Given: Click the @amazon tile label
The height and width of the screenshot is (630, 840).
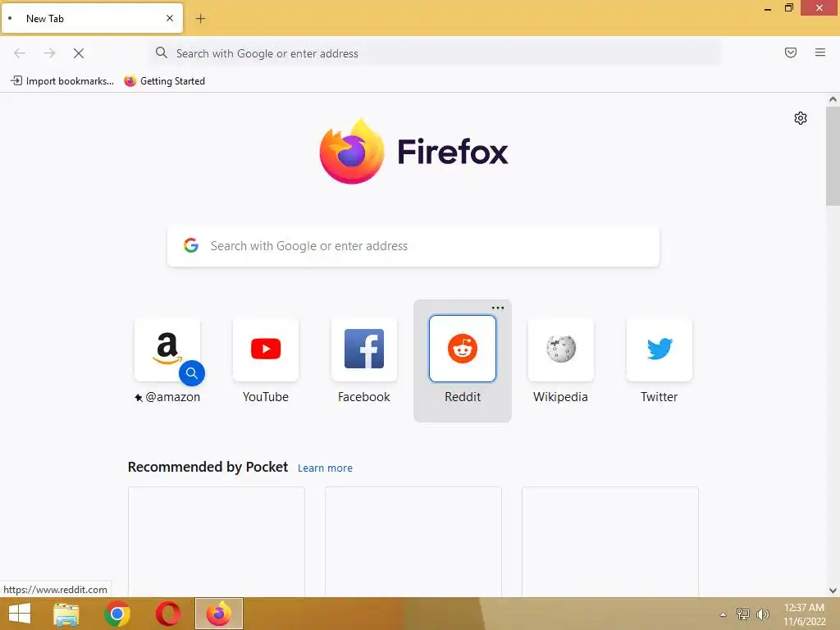Looking at the screenshot, I should coord(172,397).
